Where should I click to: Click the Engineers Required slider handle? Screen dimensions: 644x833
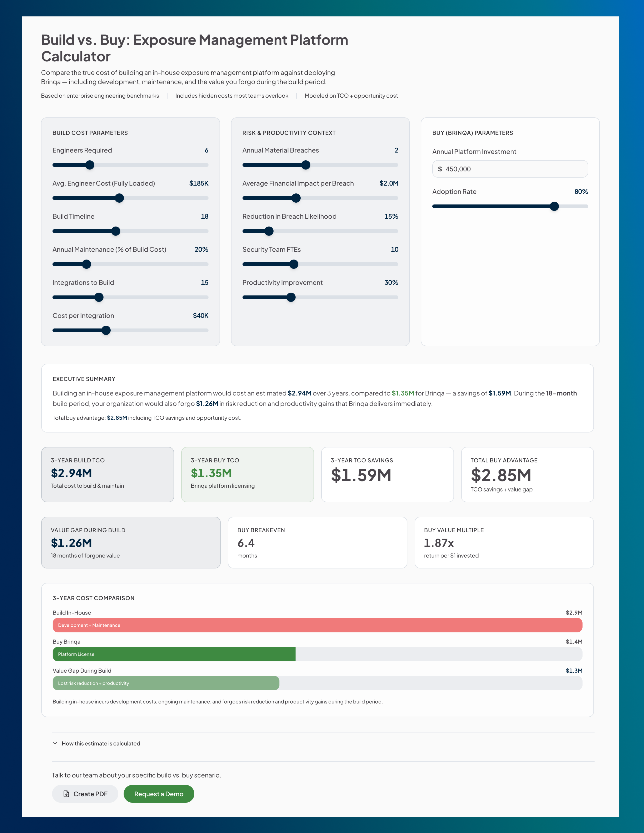[90, 165]
